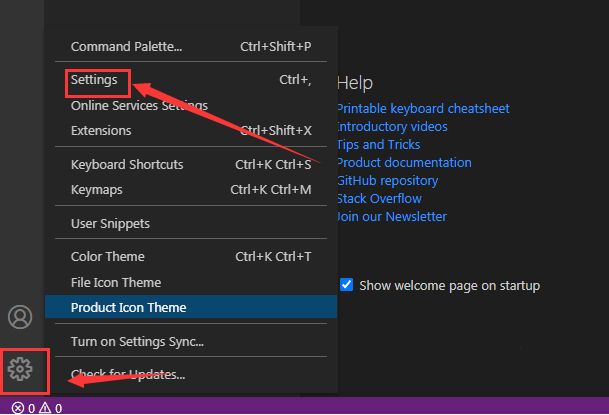
Task: Open Extensions from the manage menu
Action: pyautogui.click(x=101, y=130)
